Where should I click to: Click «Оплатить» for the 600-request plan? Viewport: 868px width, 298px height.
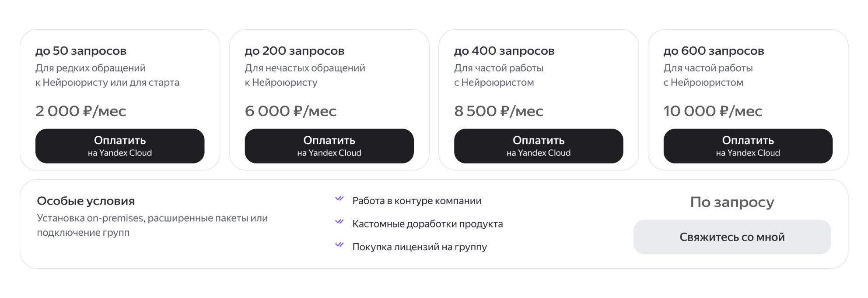[748, 146]
